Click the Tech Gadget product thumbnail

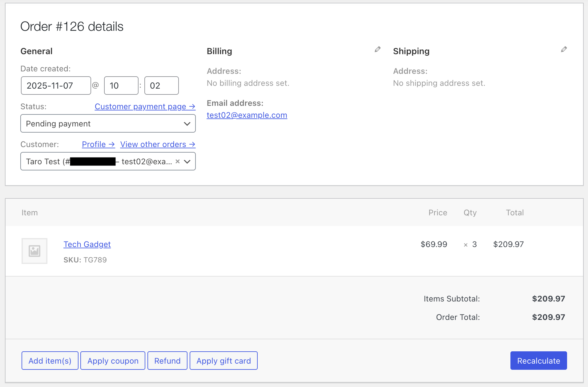click(x=34, y=251)
